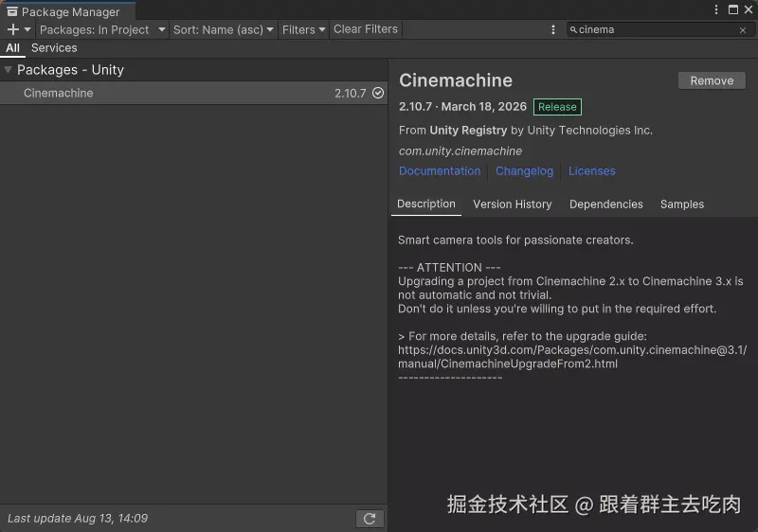Open the Documentation link

pyautogui.click(x=440, y=171)
